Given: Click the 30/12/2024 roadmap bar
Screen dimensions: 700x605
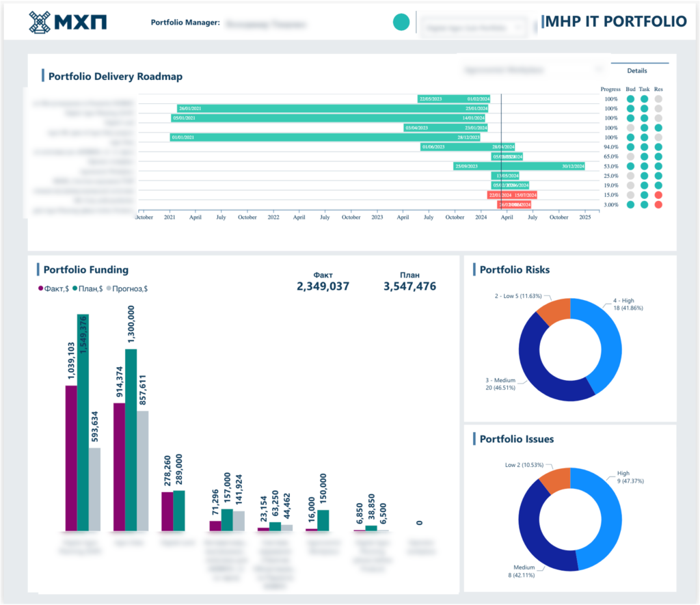Looking at the screenshot, I should coord(520,166).
